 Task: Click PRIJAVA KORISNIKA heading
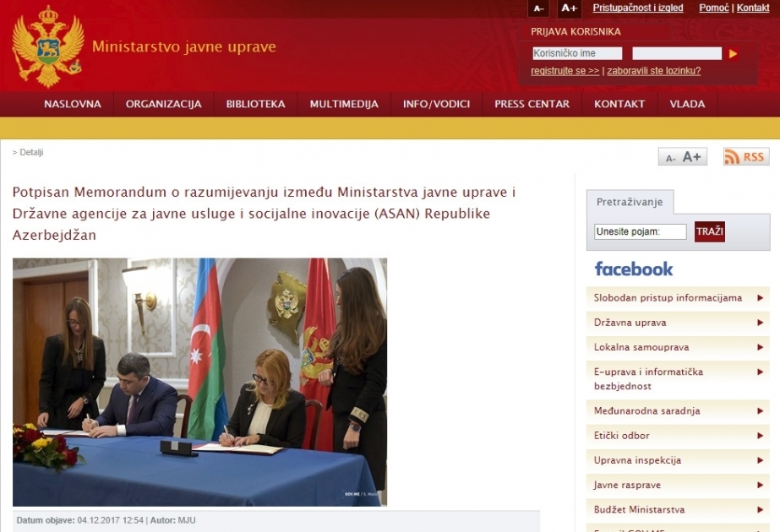pyautogui.click(x=575, y=32)
